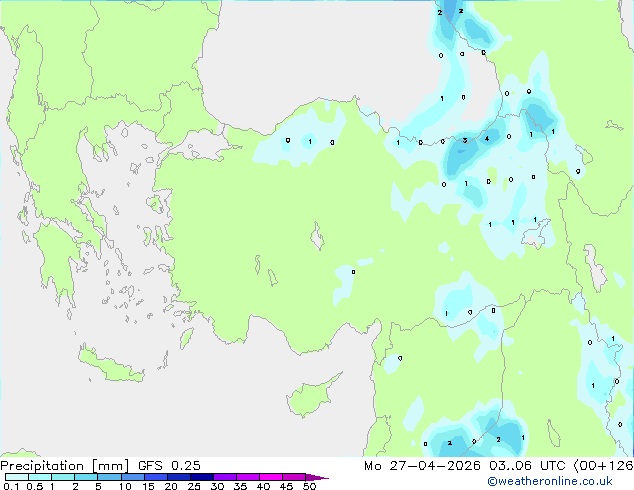
Task: Select the 15–20 mm blue legend swatch
Action: click(x=155, y=477)
